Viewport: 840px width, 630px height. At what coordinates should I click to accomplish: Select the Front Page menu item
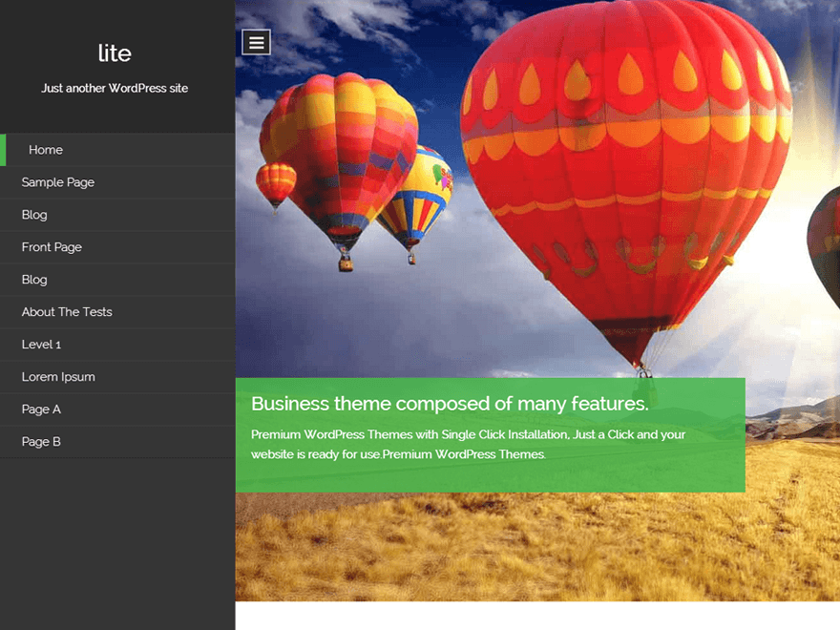click(x=51, y=246)
